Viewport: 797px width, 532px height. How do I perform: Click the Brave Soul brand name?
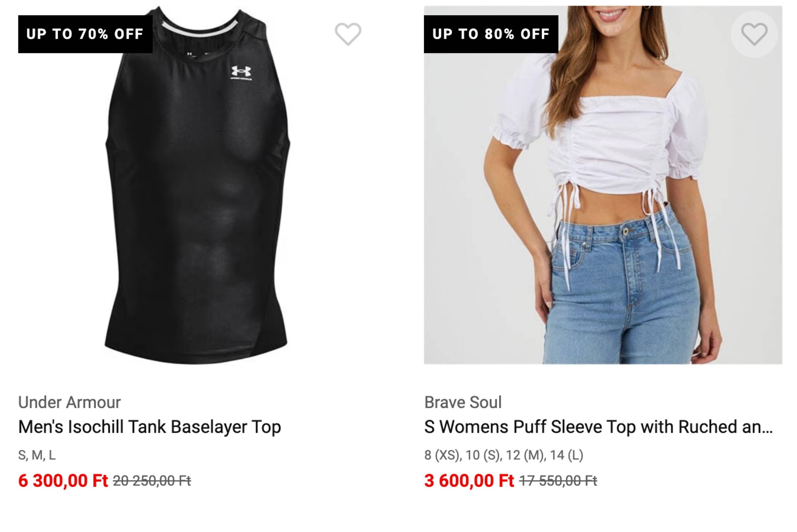(462, 402)
